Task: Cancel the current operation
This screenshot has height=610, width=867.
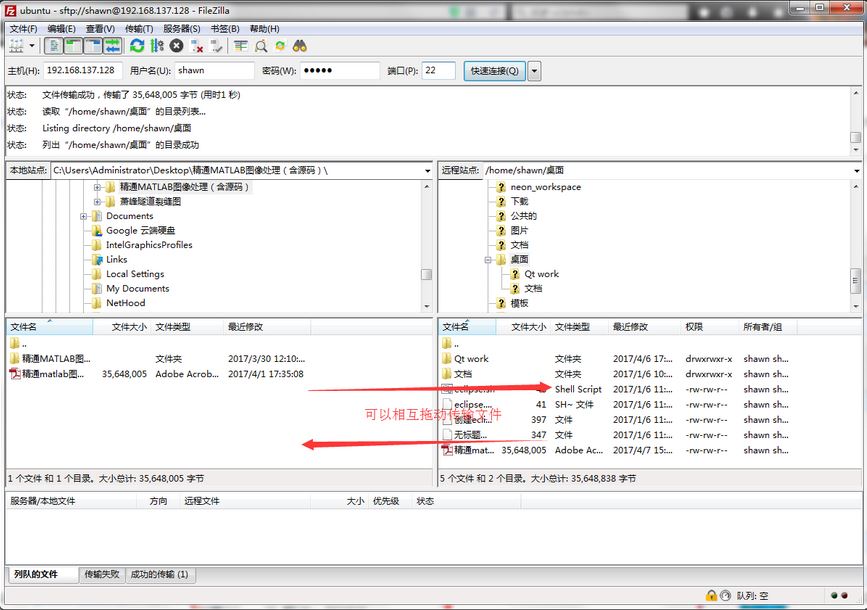Action: click(x=176, y=46)
